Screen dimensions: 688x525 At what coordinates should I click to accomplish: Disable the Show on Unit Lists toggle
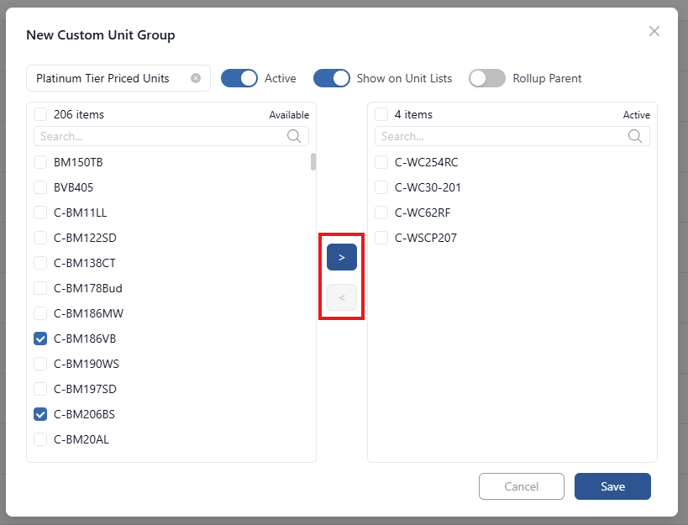(x=331, y=79)
